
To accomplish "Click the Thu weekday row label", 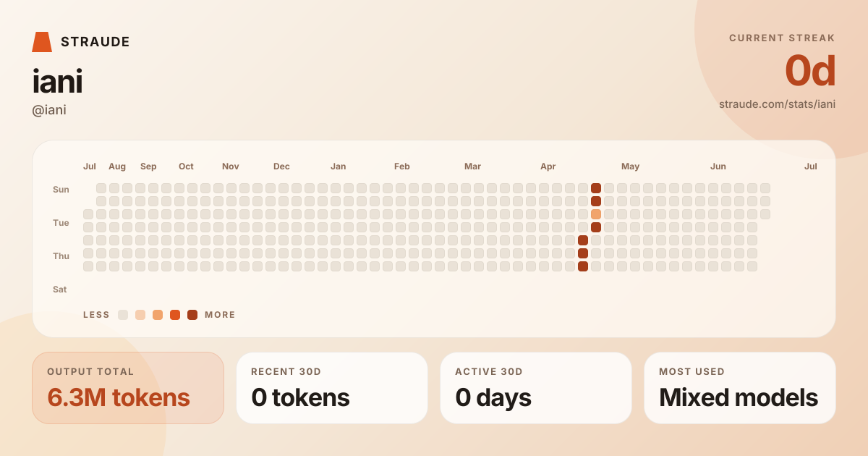I will [61, 256].
